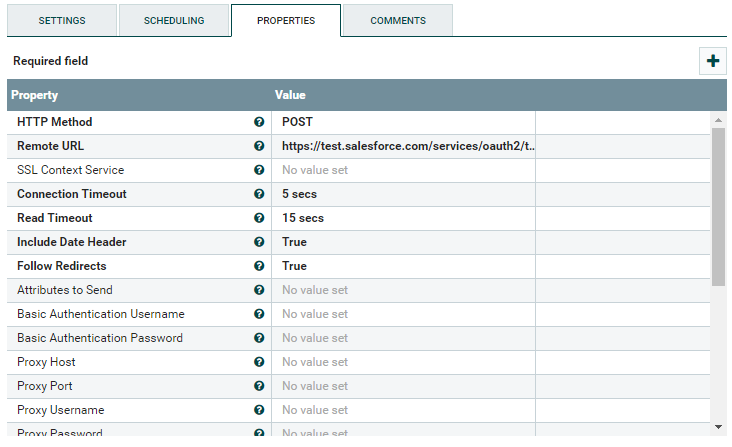Screen dimensions: 732x447
Task: Edit Connection Timeout value 5 secs
Action: 403,194
